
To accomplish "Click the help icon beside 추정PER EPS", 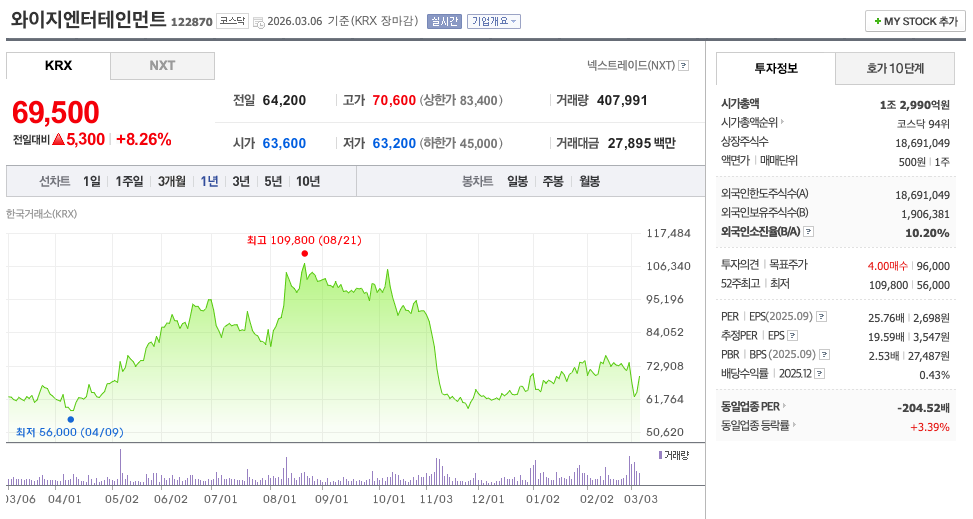I will [792, 336].
